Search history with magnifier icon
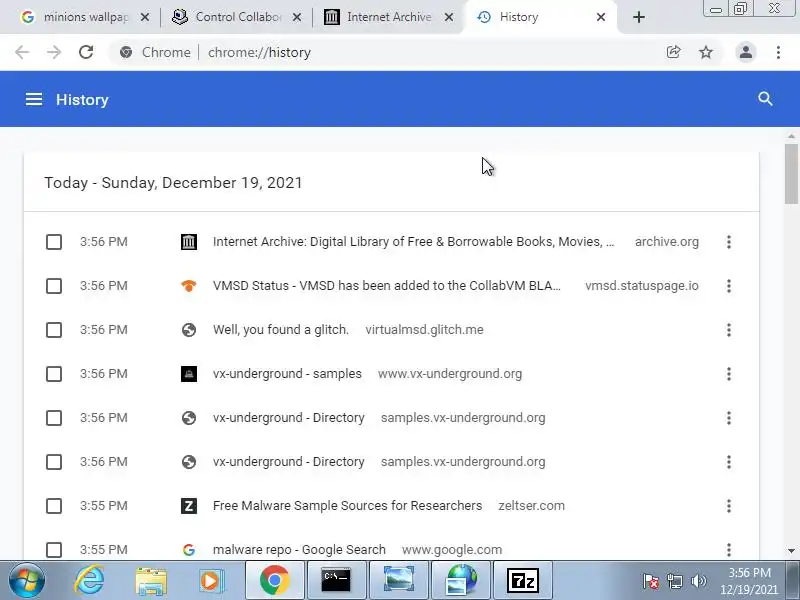800x600 pixels. click(765, 99)
